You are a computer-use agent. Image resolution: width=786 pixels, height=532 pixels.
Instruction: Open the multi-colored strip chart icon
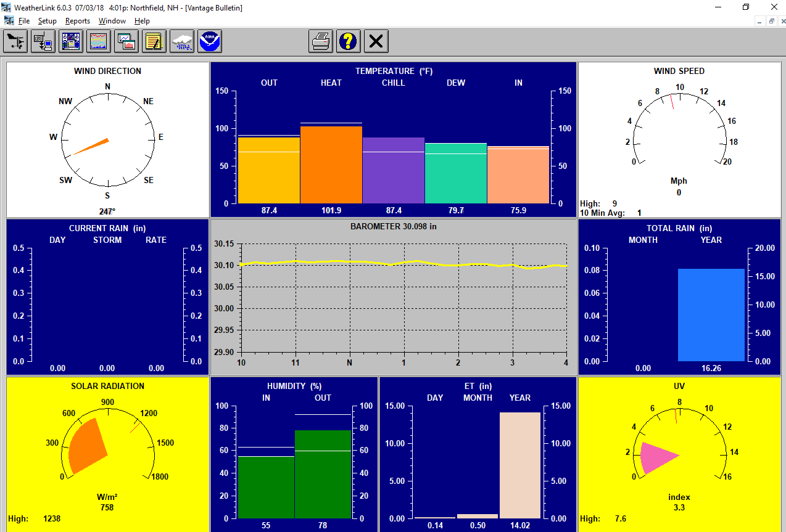tap(99, 41)
